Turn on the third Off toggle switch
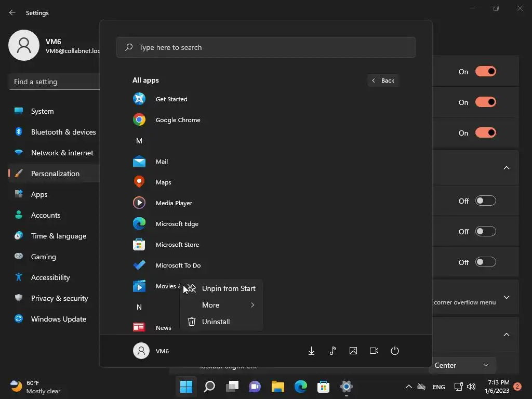 486,262
